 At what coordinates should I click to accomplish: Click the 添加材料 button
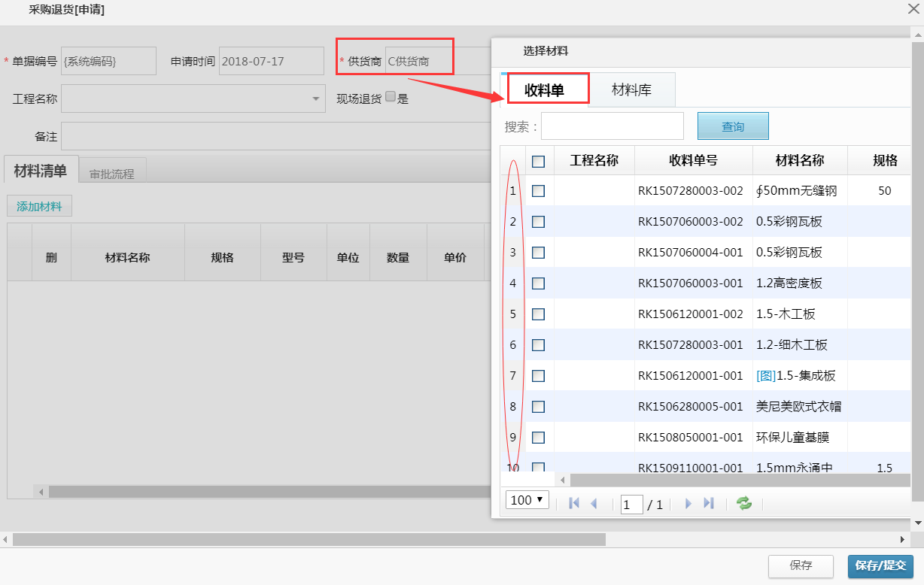(x=38, y=205)
